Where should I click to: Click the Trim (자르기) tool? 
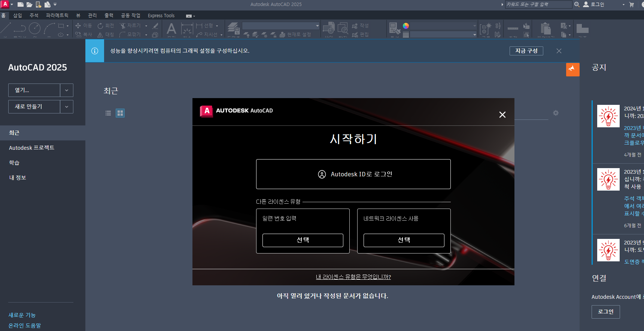(130, 25)
